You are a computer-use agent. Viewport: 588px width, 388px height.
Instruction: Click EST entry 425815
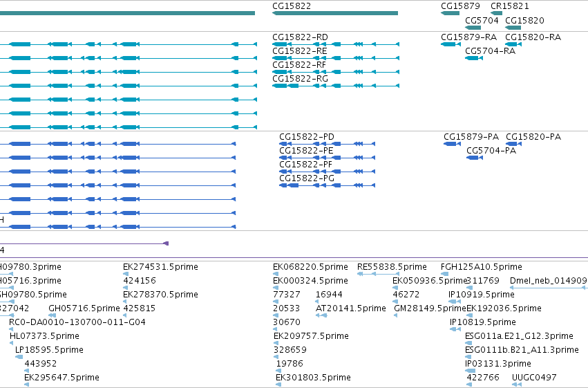tap(140, 308)
